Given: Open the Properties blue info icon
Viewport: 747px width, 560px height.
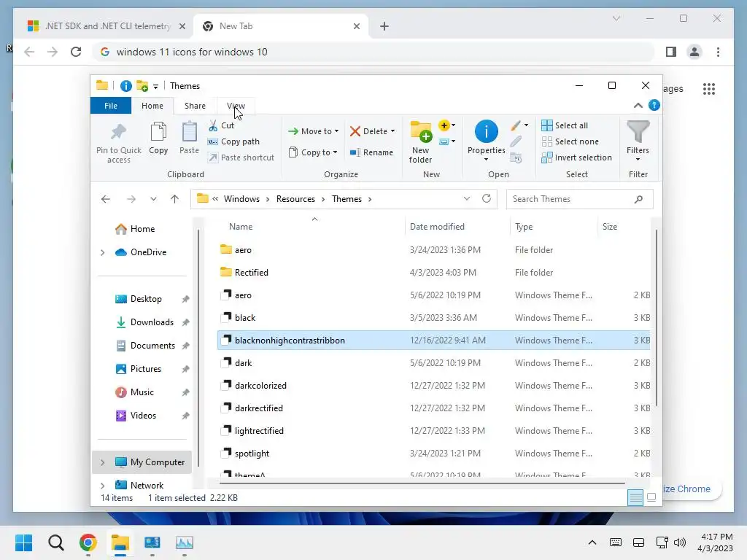Looking at the screenshot, I should [x=487, y=131].
